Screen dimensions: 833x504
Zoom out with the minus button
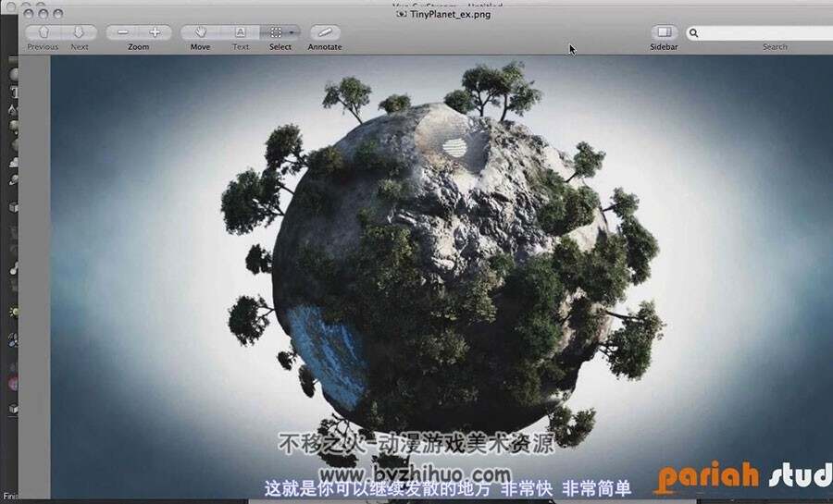coord(123,32)
